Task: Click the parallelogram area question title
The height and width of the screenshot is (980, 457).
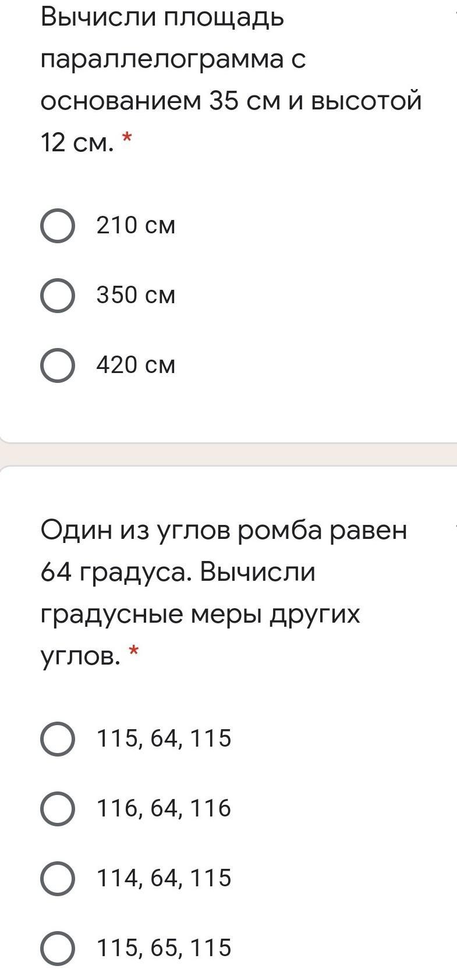Action: click(231, 80)
